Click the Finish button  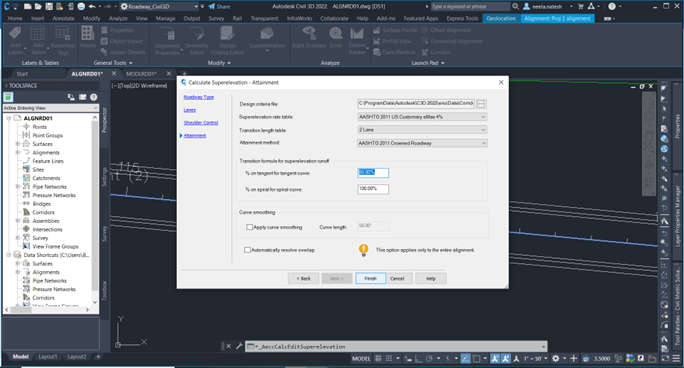tap(370, 278)
